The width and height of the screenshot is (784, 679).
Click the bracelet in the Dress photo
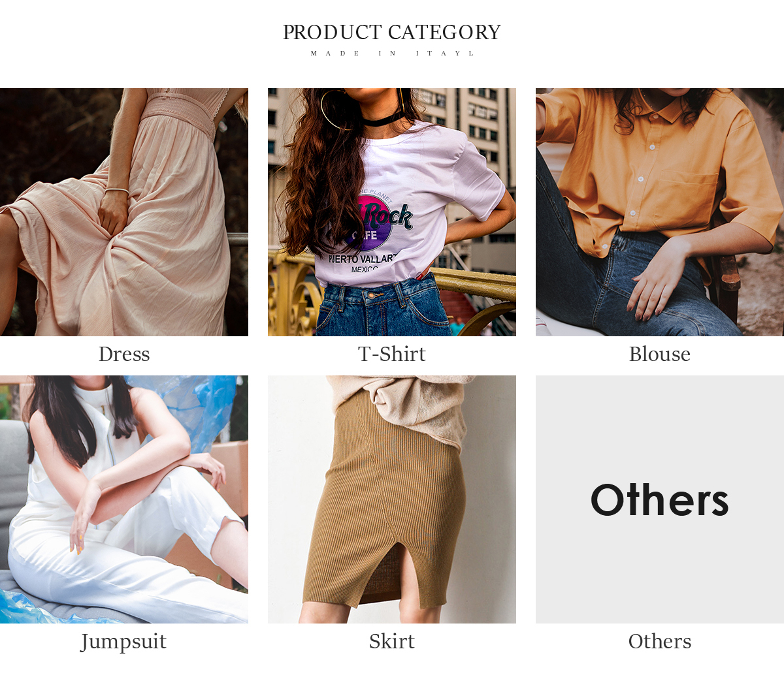(118, 191)
